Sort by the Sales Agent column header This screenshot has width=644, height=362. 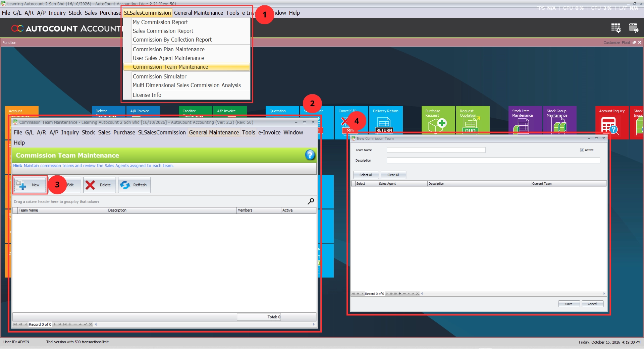[x=402, y=184]
